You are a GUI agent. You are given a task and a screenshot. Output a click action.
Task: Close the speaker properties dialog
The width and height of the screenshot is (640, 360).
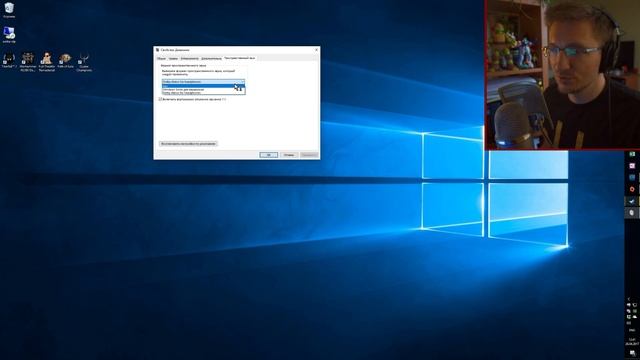click(316, 50)
